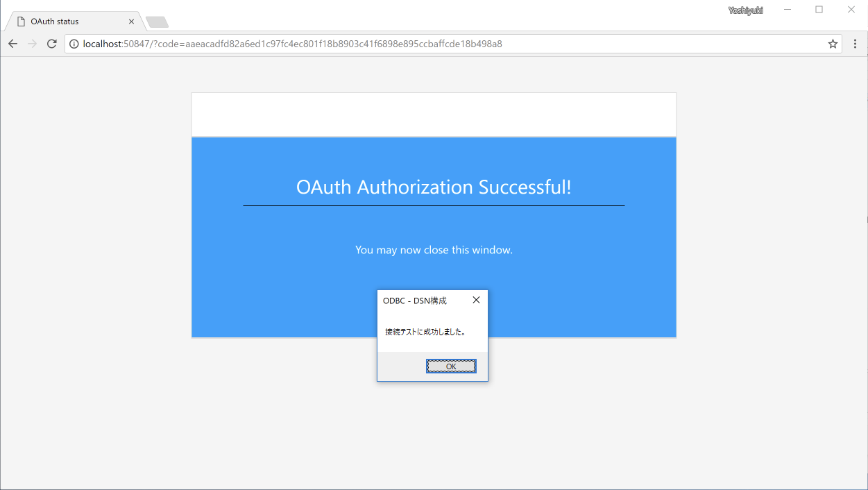Click the back navigation arrow

coord(12,43)
